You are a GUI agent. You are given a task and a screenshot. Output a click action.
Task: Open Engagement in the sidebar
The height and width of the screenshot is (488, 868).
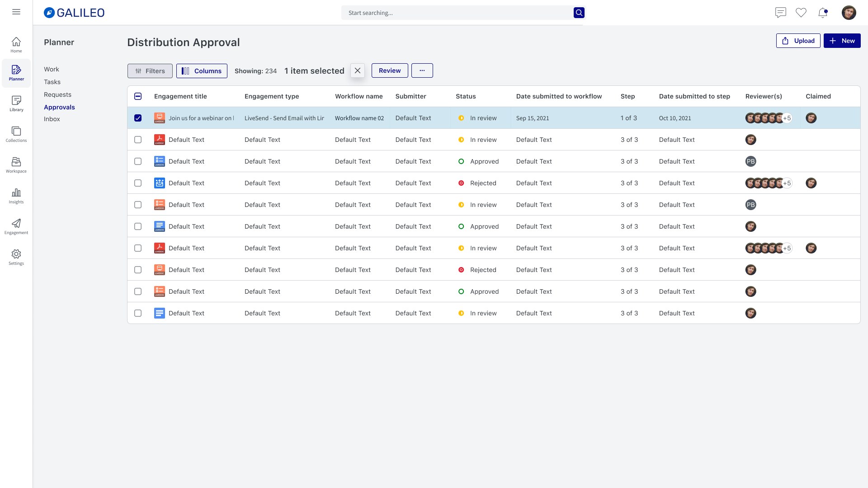tap(16, 226)
